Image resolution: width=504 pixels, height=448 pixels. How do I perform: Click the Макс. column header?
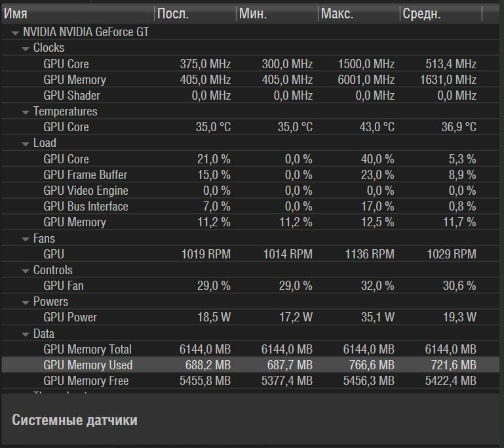pos(359,14)
